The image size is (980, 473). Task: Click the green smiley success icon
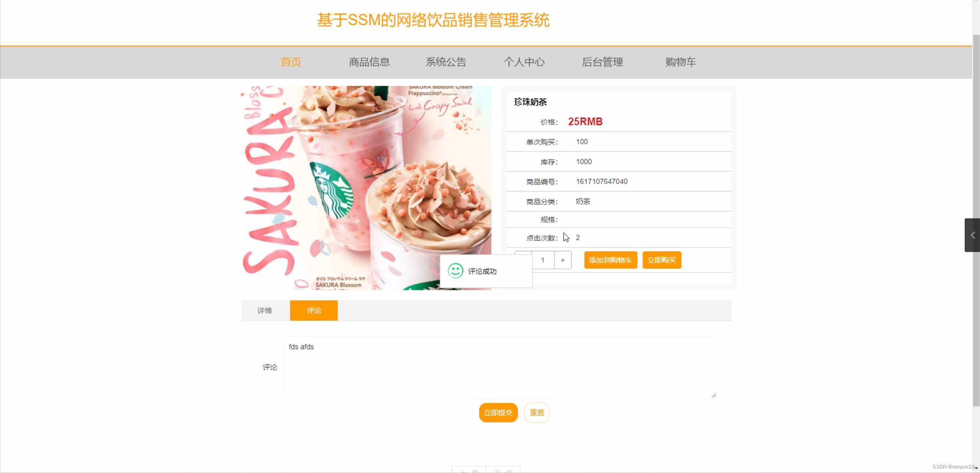[x=455, y=271]
